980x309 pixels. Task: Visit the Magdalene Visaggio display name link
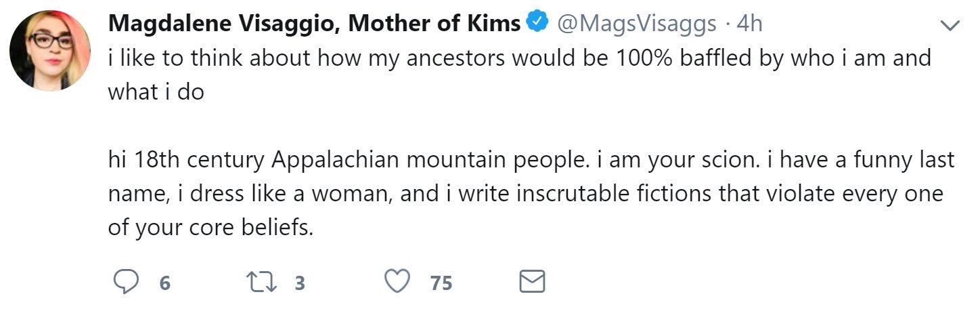(217, 24)
